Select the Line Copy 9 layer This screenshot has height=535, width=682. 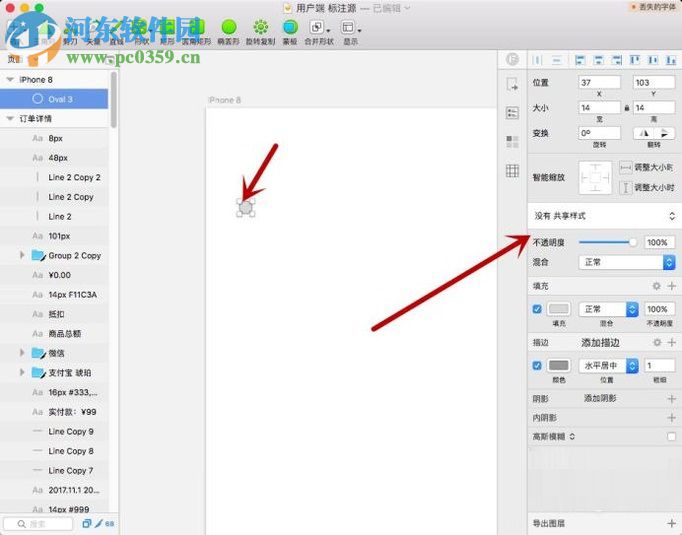[54, 431]
